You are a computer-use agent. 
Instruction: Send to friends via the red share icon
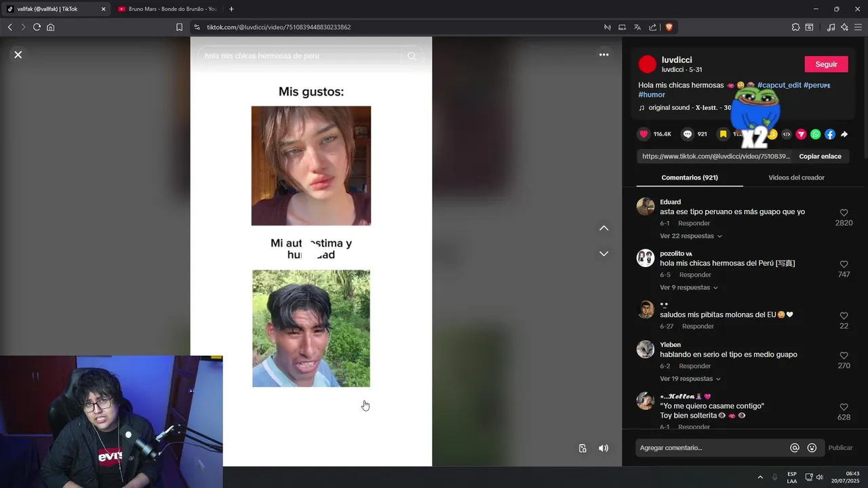(801, 134)
